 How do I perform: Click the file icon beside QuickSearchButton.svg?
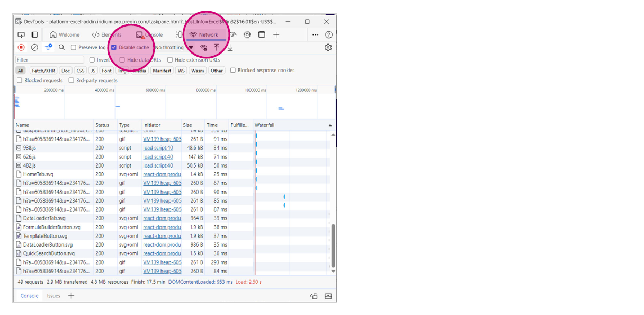point(19,253)
